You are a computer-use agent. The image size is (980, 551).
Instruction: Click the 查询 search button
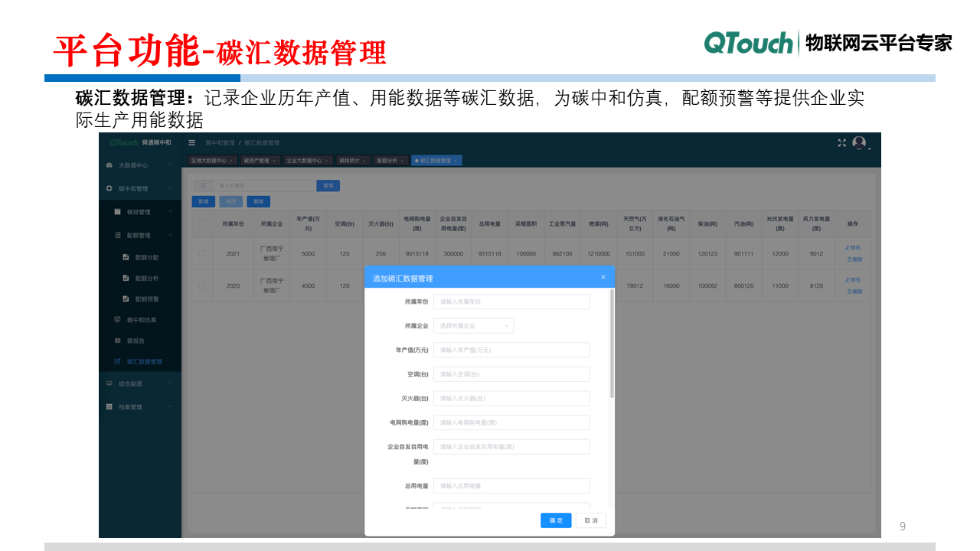click(329, 185)
